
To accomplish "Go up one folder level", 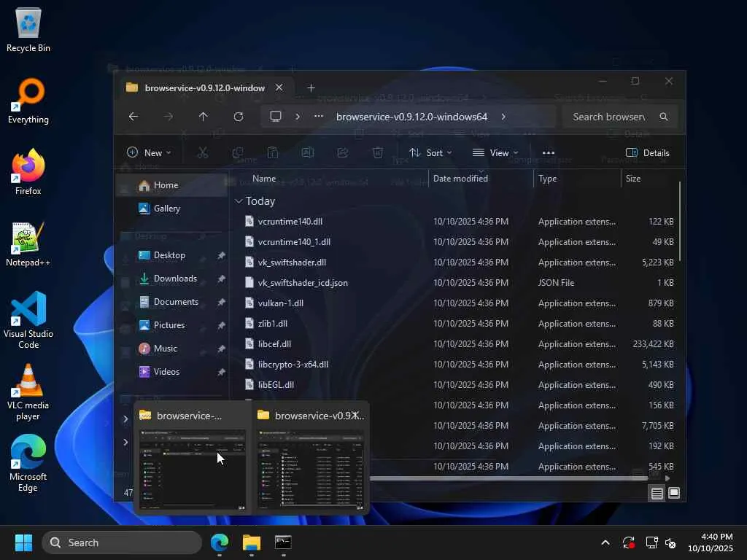I will tap(204, 117).
